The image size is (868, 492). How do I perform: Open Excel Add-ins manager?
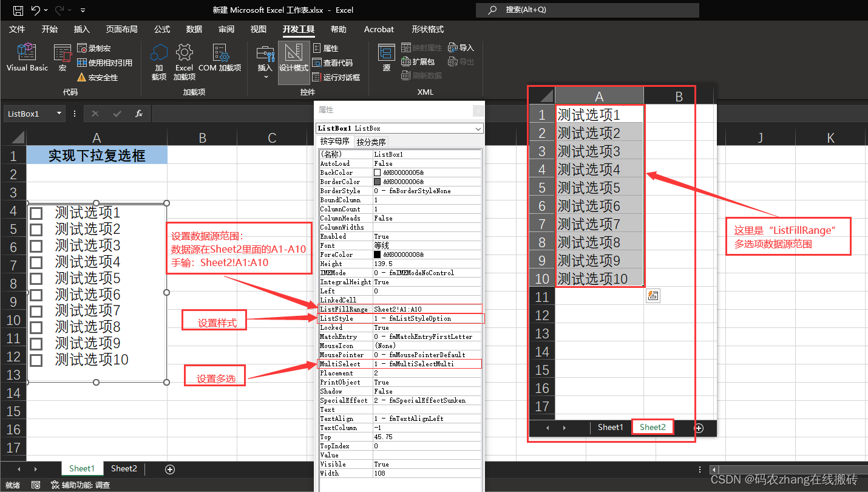[x=185, y=62]
